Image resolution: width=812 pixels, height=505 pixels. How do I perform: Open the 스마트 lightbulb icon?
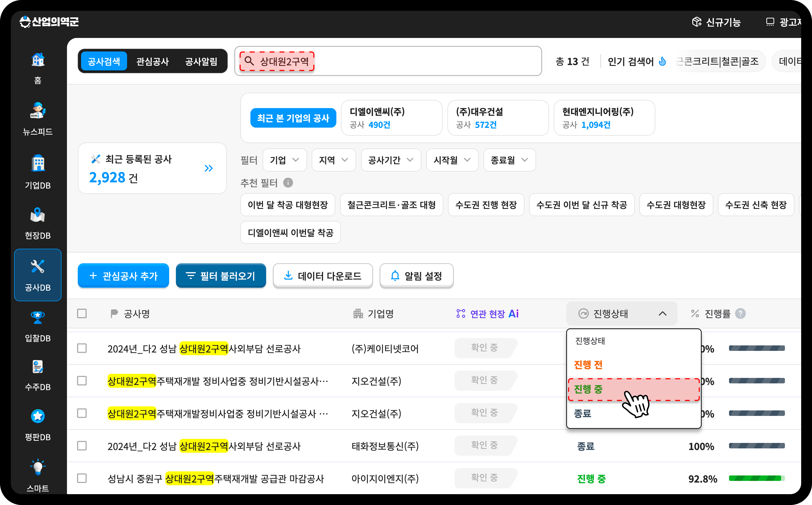38,467
